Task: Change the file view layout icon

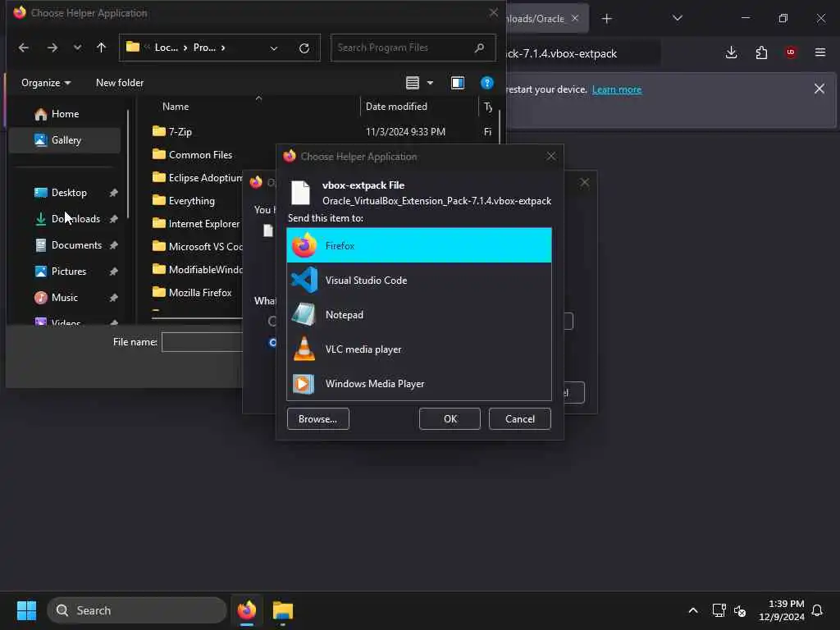Action: (x=413, y=83)
